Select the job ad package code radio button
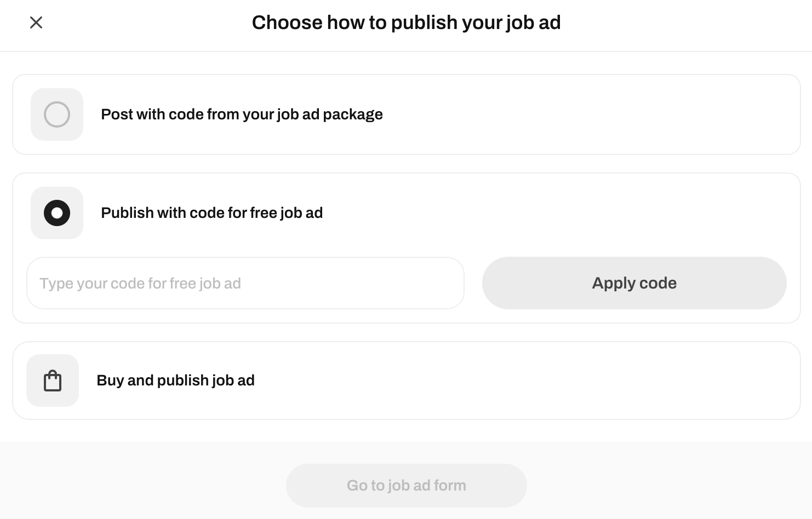Viewport: 812px width, 519px height. tap(57, 114)
